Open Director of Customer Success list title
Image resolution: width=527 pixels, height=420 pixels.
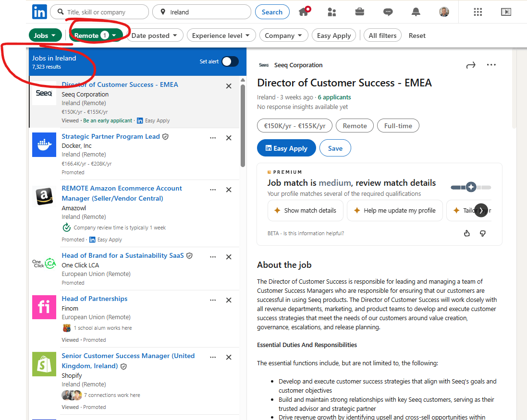[120, 84]
